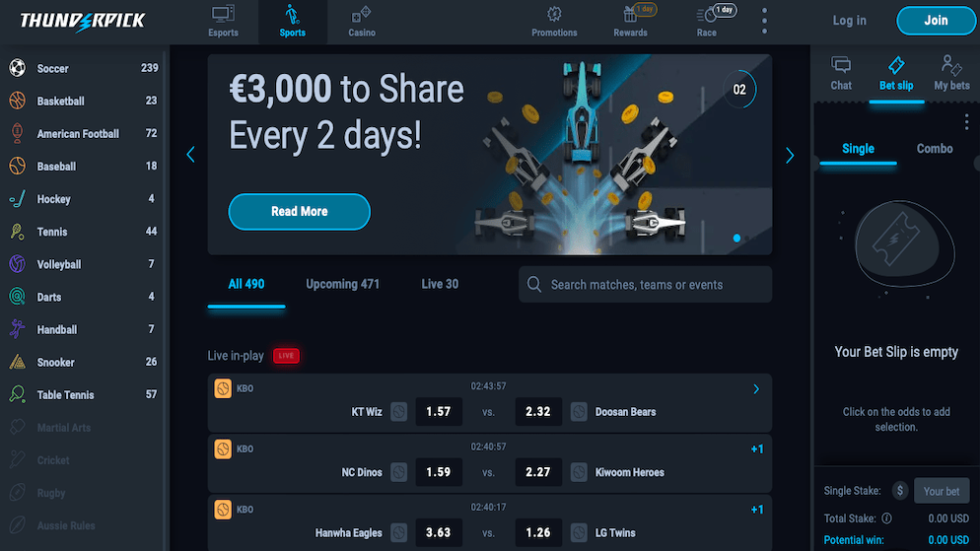This screenshot has width=980, height=551.
Task: Open the Promotions badge icon
Action: coord(554,14)
